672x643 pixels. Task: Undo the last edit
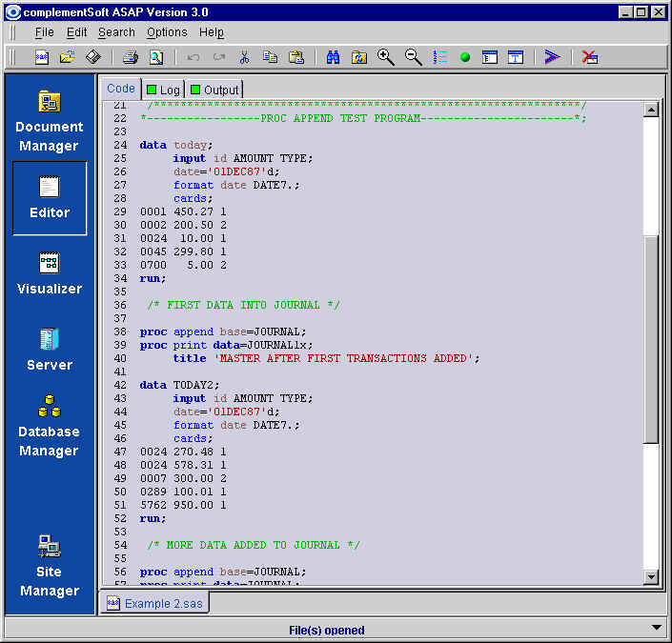(193, 57)
